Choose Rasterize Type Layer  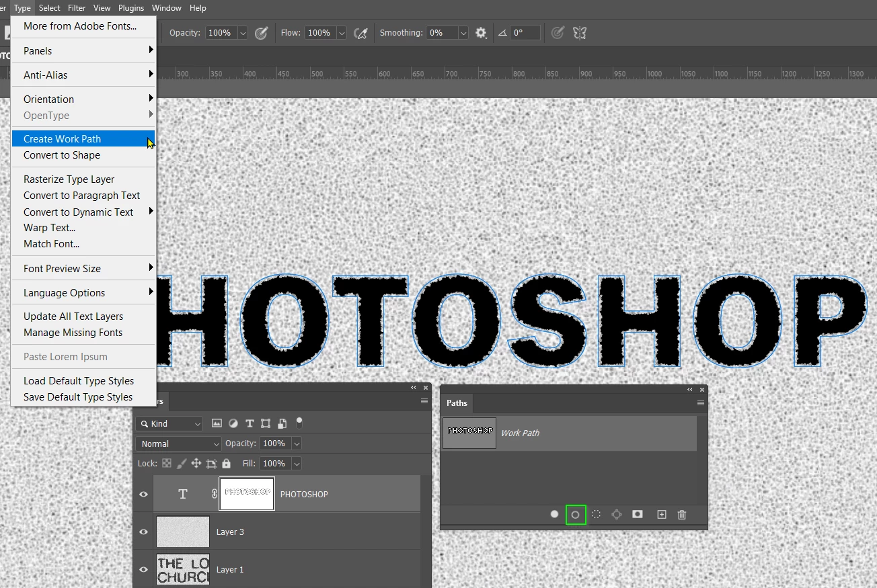tap(83, 179)
